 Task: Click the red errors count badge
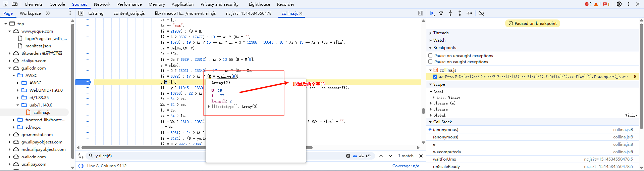click(588, 4)
